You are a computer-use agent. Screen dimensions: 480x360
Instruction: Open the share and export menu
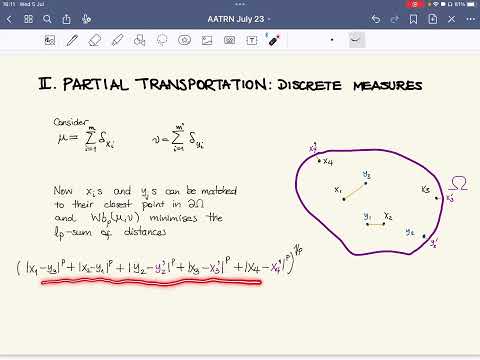[67, 19]
